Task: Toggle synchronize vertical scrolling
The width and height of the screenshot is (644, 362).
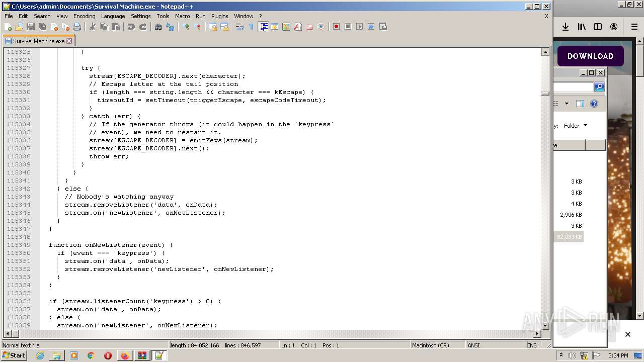Action: pyautogui.click(x=213, y=27)
